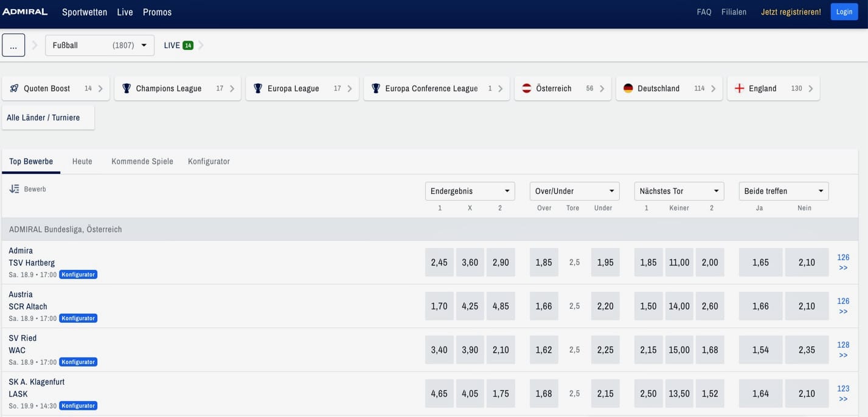Click the LIVE breadcrumb link

coord(172,45)
